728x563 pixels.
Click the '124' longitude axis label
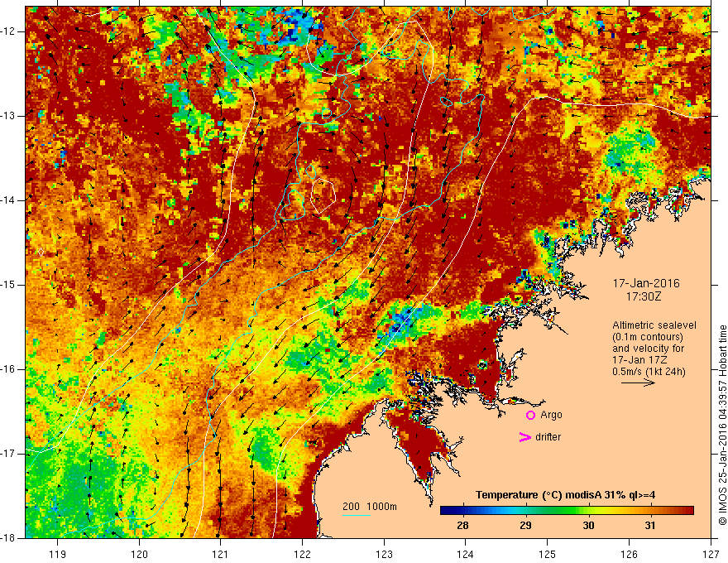click(x=466, y=554)
